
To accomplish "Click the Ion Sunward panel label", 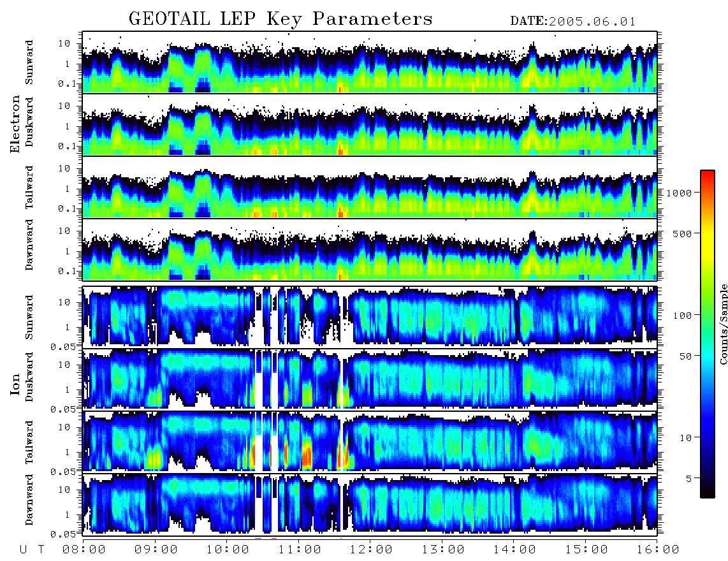I will click(x=29, y=317).
